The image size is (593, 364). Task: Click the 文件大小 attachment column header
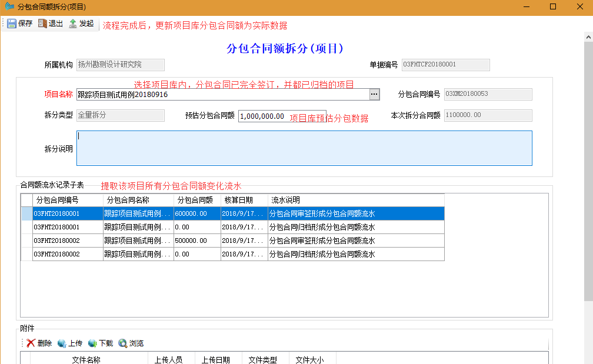pos(312,359)
